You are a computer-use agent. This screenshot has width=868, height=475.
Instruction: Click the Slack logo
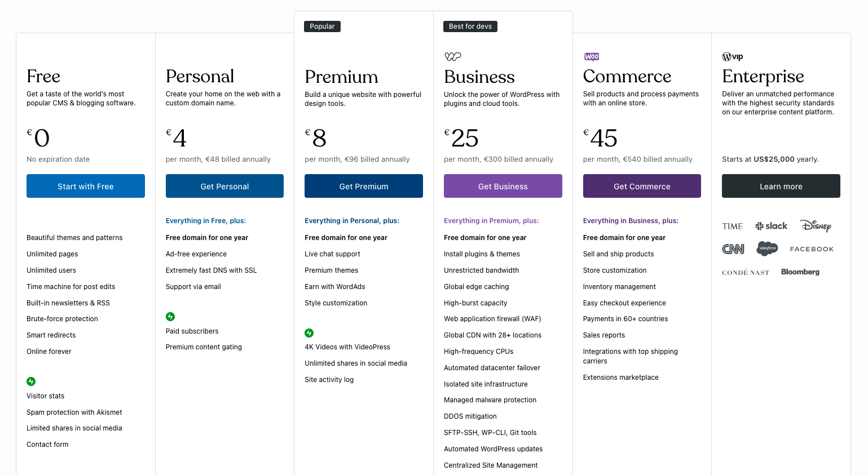coord(772,226)
